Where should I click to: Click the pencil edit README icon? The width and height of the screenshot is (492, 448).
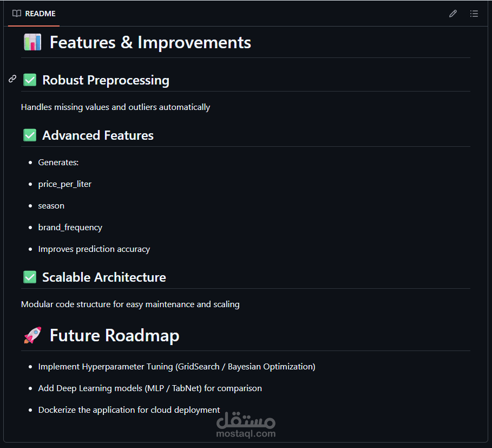(x=453, y=14)
